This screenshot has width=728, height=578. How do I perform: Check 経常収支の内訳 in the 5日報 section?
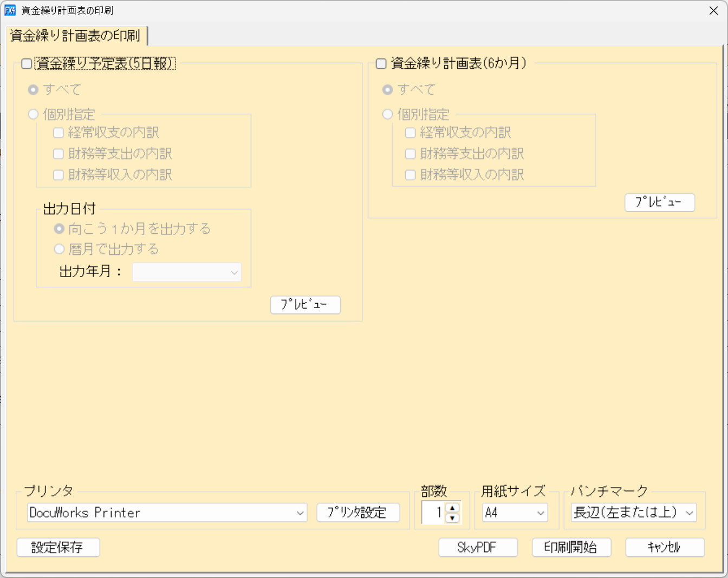[58, 132]
